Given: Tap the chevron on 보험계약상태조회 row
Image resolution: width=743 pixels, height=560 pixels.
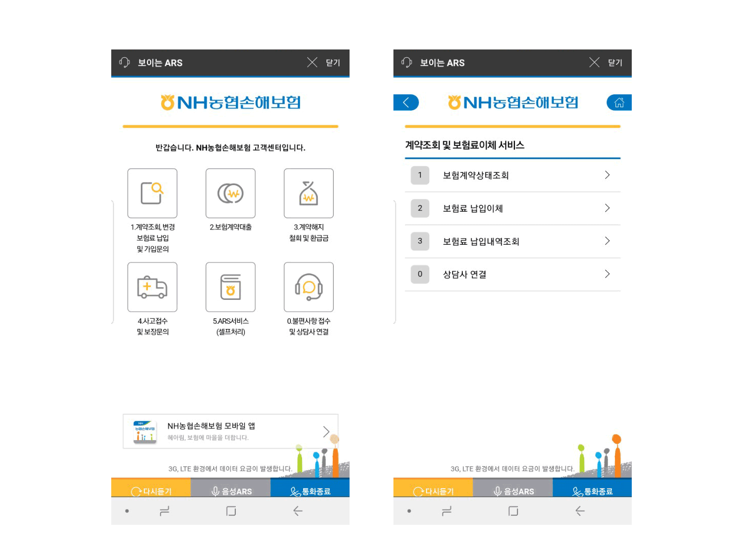Looking at the screenshot, I should [x=607, y=175].
